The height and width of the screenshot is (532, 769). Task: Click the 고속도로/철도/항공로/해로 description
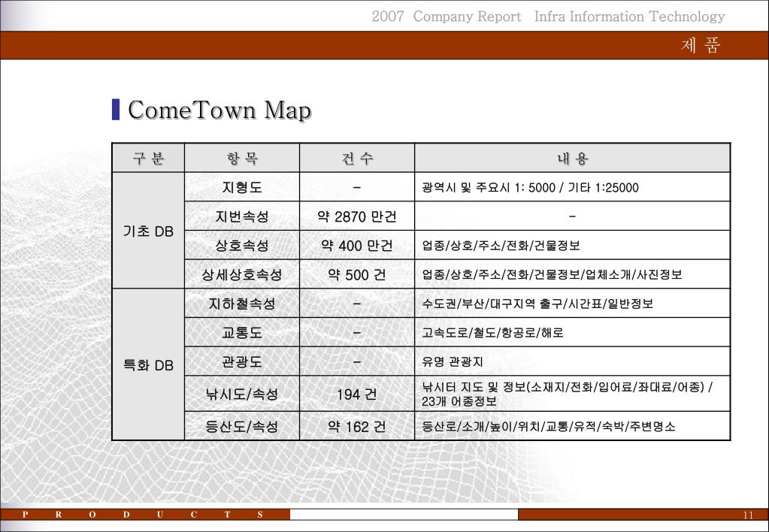tap(492, 332)
